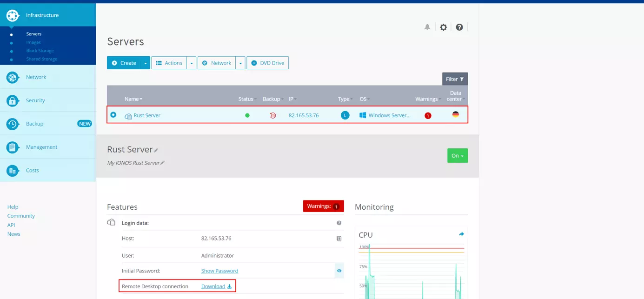644x299 pixels.
Task: Click the Actions button
Action: [169, 63]
